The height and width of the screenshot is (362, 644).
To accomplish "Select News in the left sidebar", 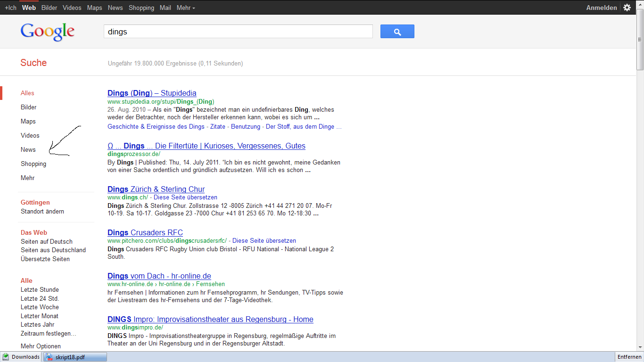I will tap(28, 149).
